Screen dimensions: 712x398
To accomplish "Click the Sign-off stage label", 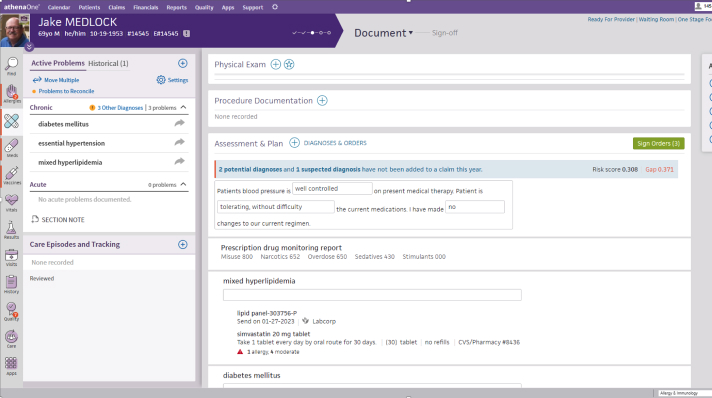I will click(x=445, y=33).
